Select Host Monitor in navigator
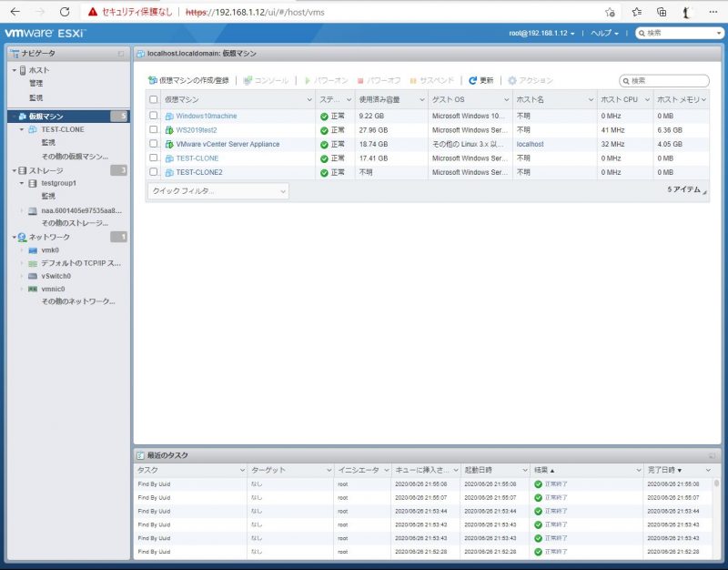This screenshot has width=728, height=570. 35,98
